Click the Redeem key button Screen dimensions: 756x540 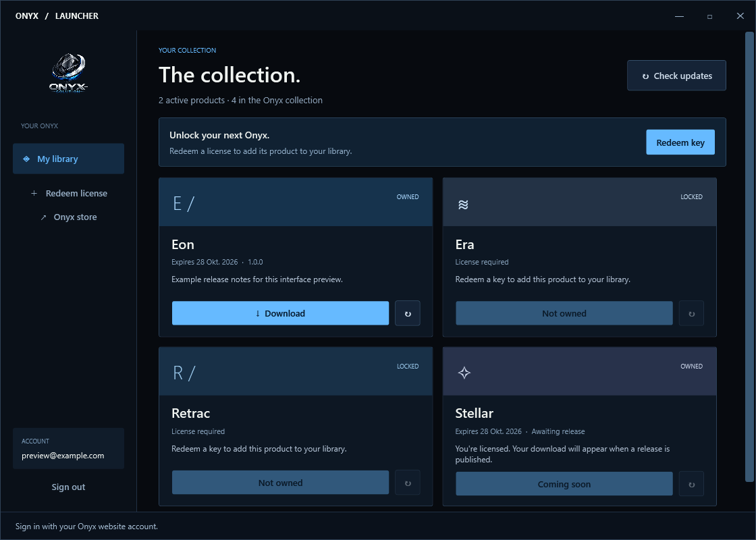click(x=680, y=142)
